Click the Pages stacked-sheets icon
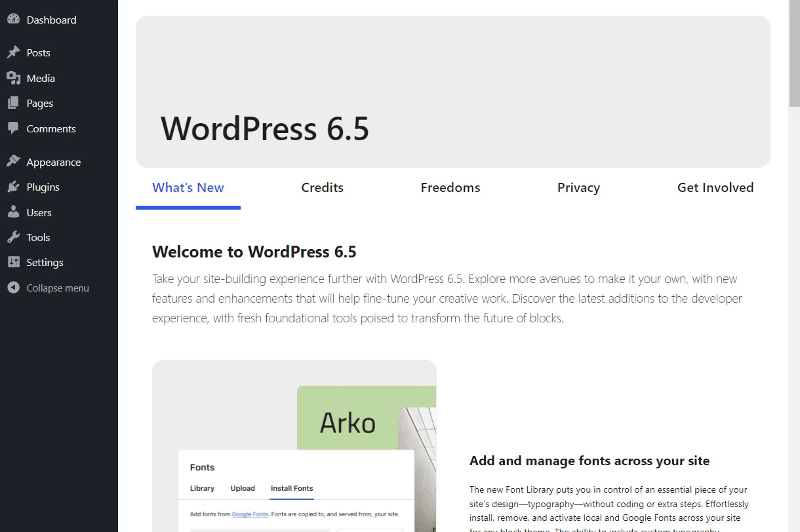The width and height of the screenshot is (800, 532). 13,103
